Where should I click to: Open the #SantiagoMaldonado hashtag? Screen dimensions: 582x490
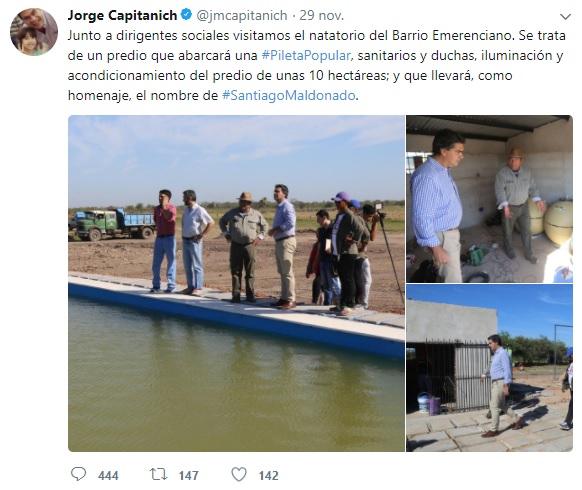point(289,96)
